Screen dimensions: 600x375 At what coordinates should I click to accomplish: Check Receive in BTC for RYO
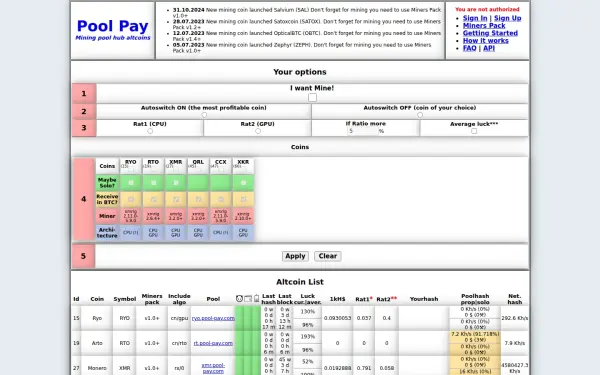click(131, 199)
